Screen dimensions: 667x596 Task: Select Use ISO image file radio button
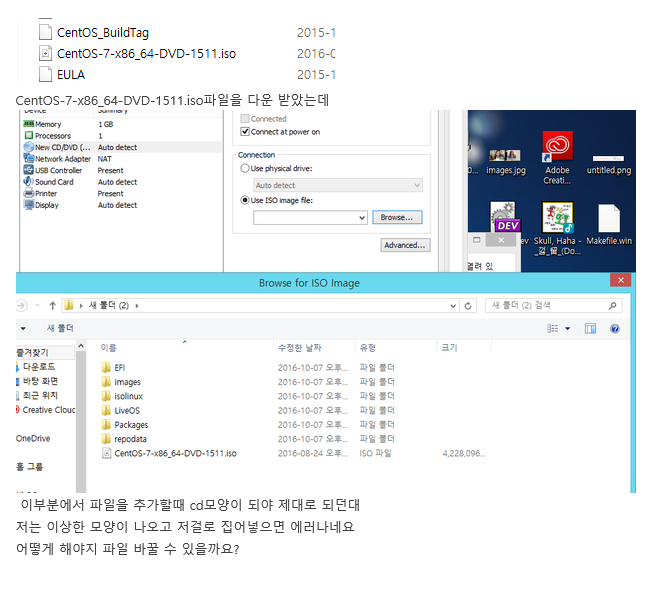(245, 200)
